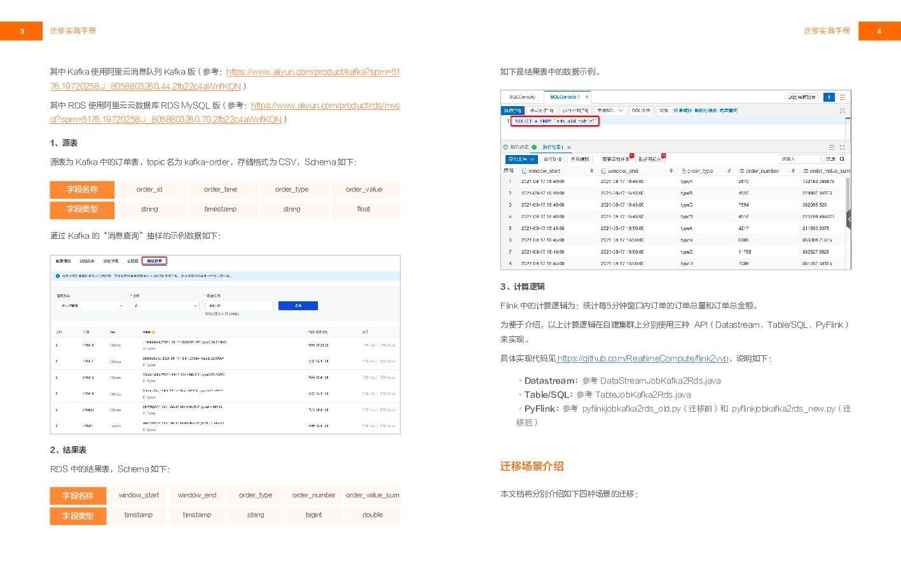The width and height of the screenshot is (901, 588).
Task: Select the red-outlined message query tab
Action: [x=154, y=261]
